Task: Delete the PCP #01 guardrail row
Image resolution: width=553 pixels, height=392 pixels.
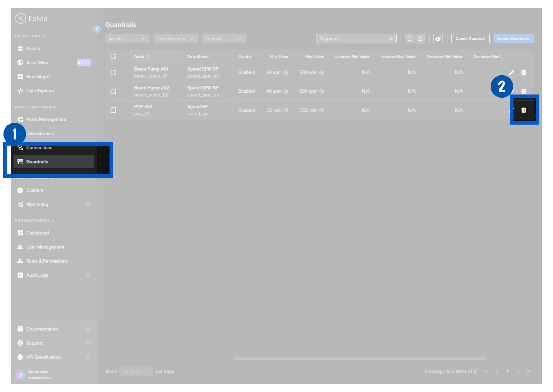Action: 523,110
